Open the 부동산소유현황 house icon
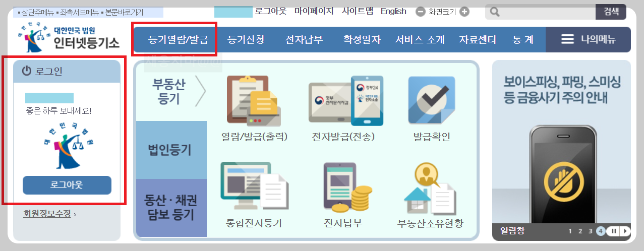This screenshot has height=251, width=644. pos(430,189)
